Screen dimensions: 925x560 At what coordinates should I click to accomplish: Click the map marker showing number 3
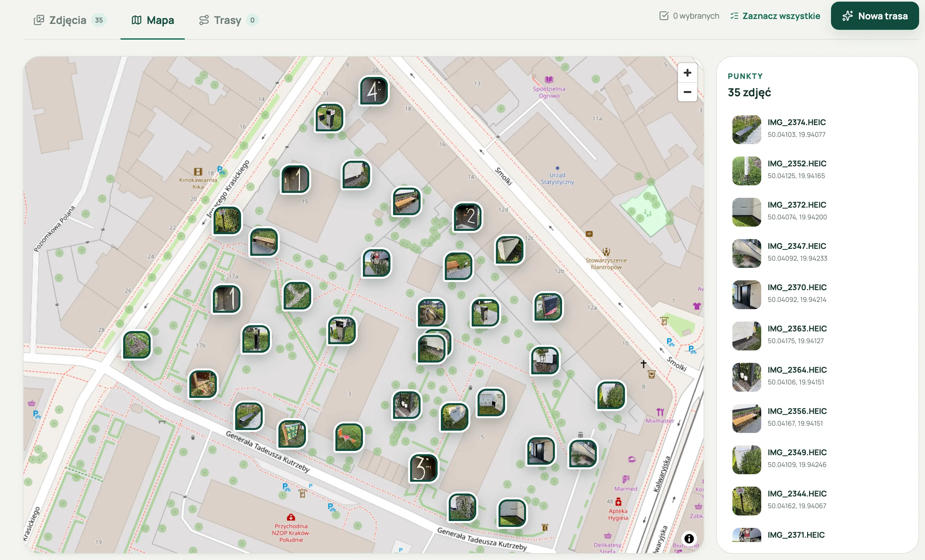[x=424, y=468]
